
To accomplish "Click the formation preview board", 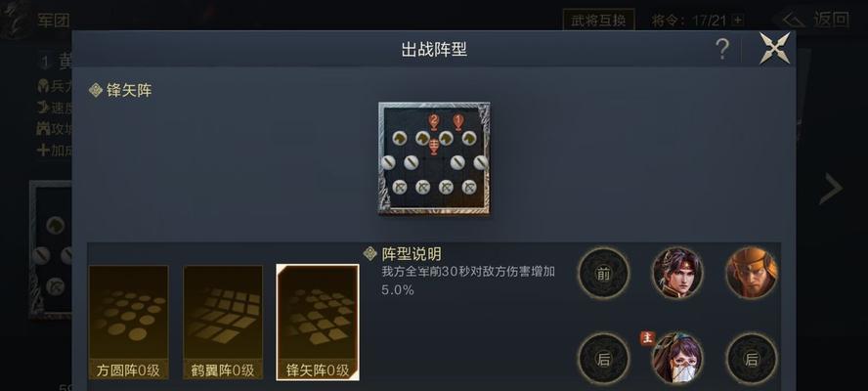I will (x=435, y=157).
